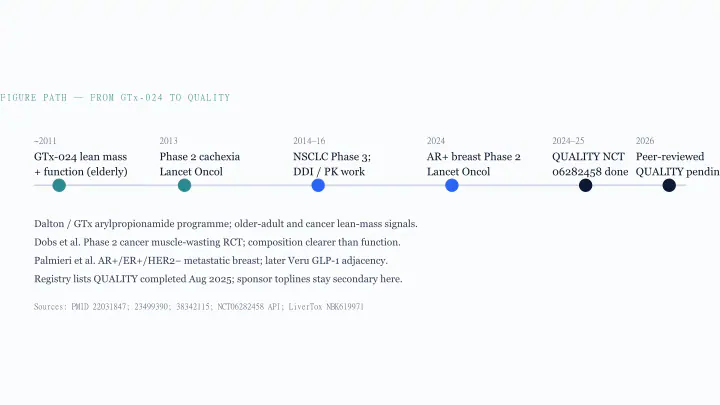Click the 'Peer-reviewed QUALITY pending' label
The width and height of the screenshot is (720, 405).
tap(678, 164)
